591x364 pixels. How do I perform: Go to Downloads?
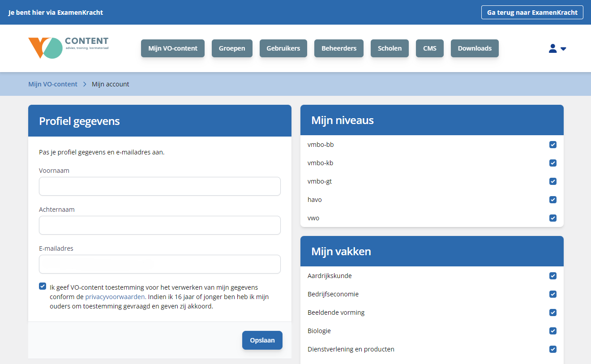pos(475,48)
